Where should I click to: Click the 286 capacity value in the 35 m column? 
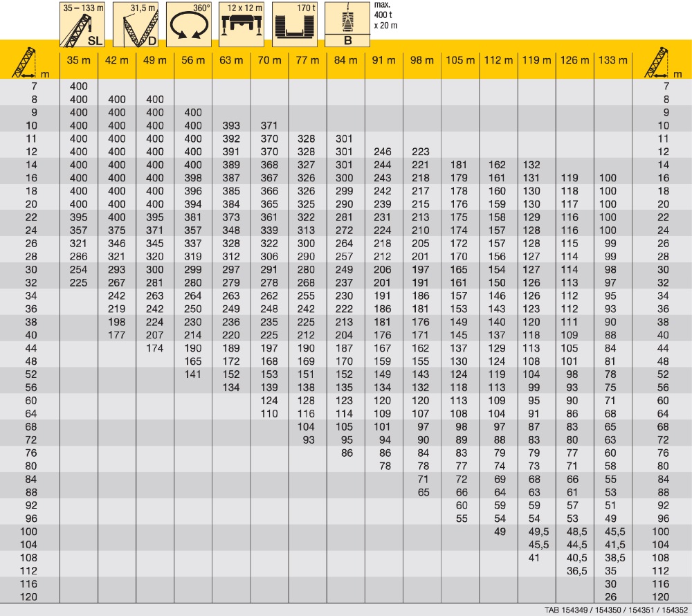coord(79,257)
